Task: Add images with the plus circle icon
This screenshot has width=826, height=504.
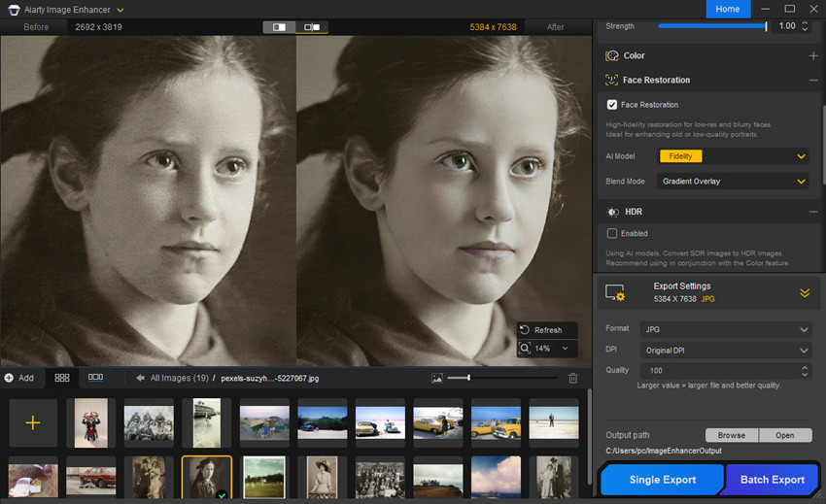Action: point(9,378)
